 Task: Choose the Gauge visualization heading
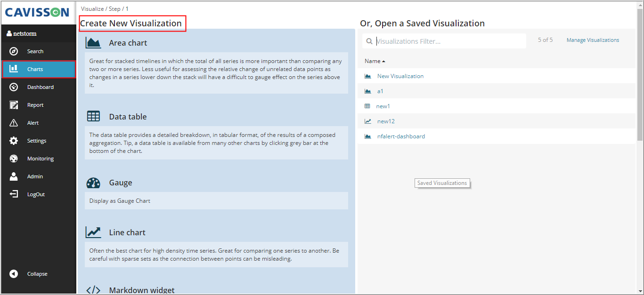pos(121,183)
